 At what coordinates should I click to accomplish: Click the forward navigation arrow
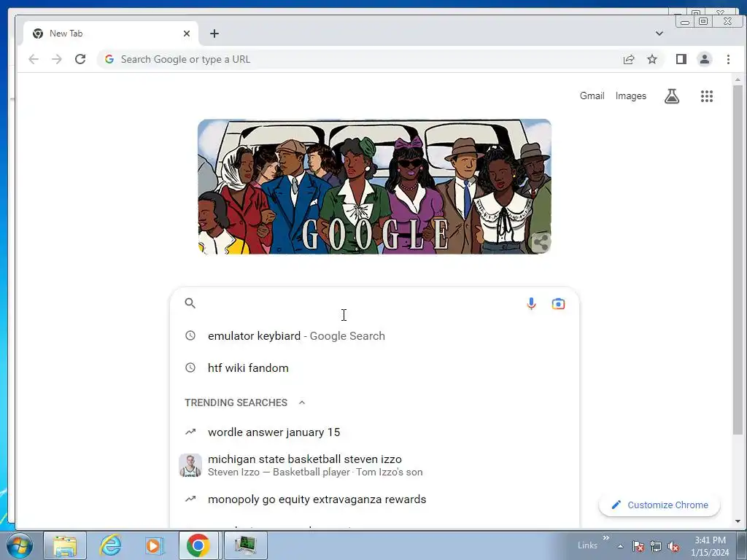click(57, 59)
